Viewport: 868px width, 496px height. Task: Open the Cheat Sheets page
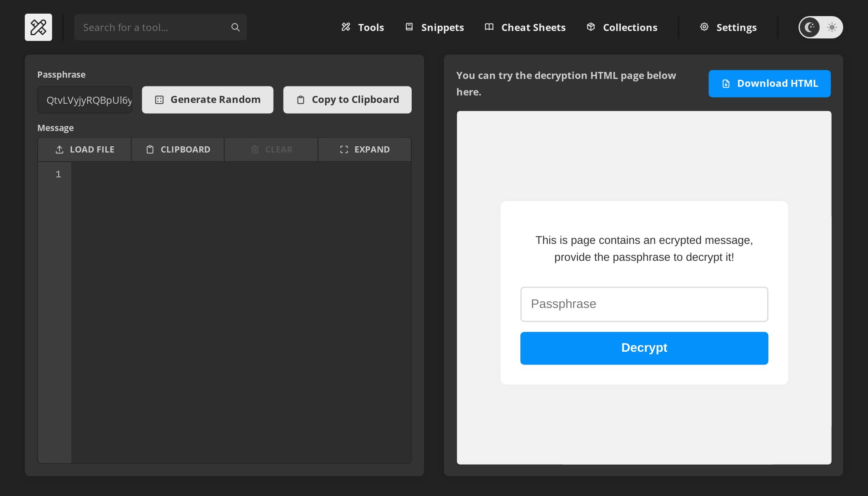click(x=525, y=27)
